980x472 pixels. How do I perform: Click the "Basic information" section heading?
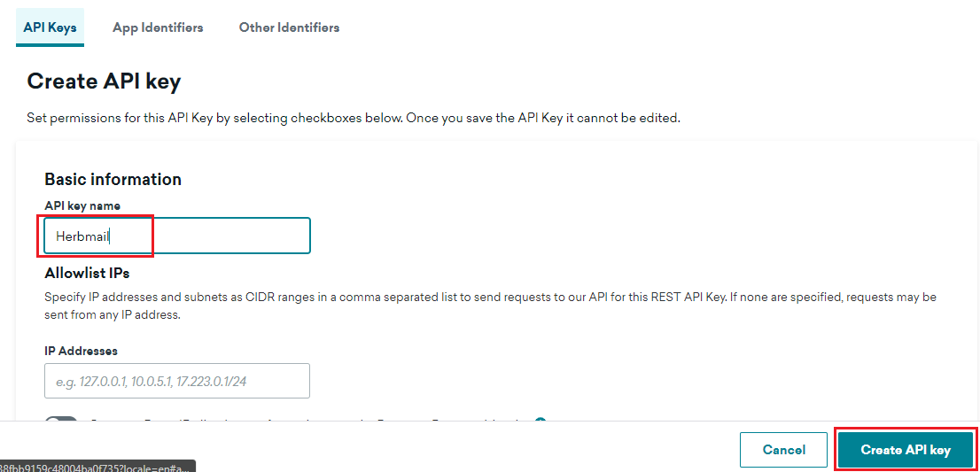113,179
